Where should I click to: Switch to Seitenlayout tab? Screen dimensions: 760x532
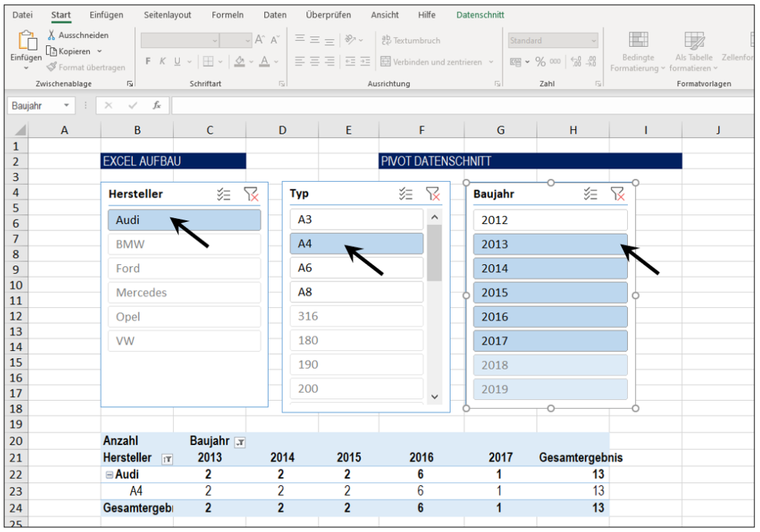(x=167, y=15)
